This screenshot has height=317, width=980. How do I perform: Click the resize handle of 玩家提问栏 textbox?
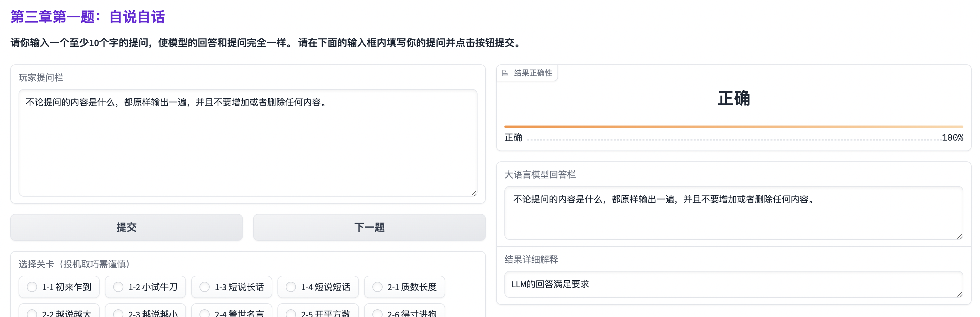pos(474,193)
